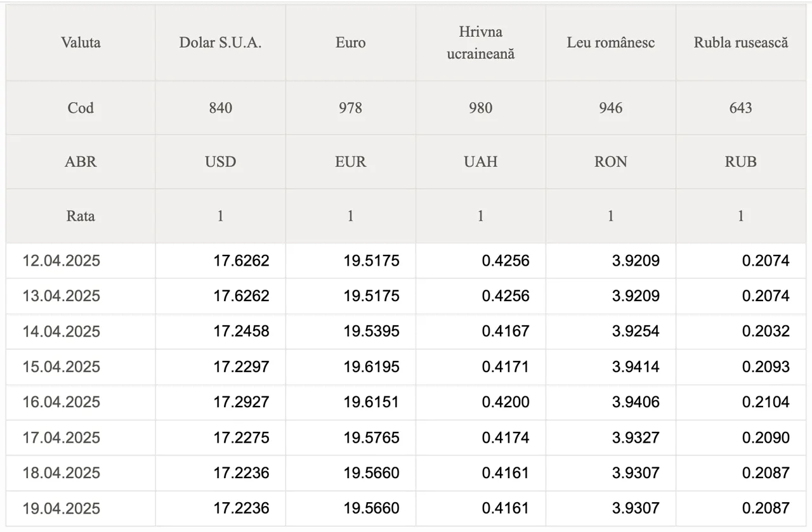Click currency code 840 cell
The image size is (812, 532).
click(x=220, y=108)
